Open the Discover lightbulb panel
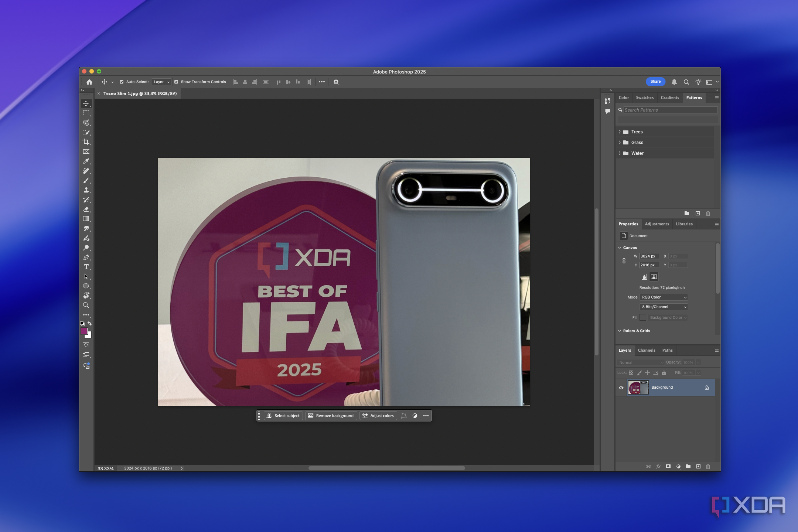Viewport: 798px width, 532px height. tap(698, 82)
